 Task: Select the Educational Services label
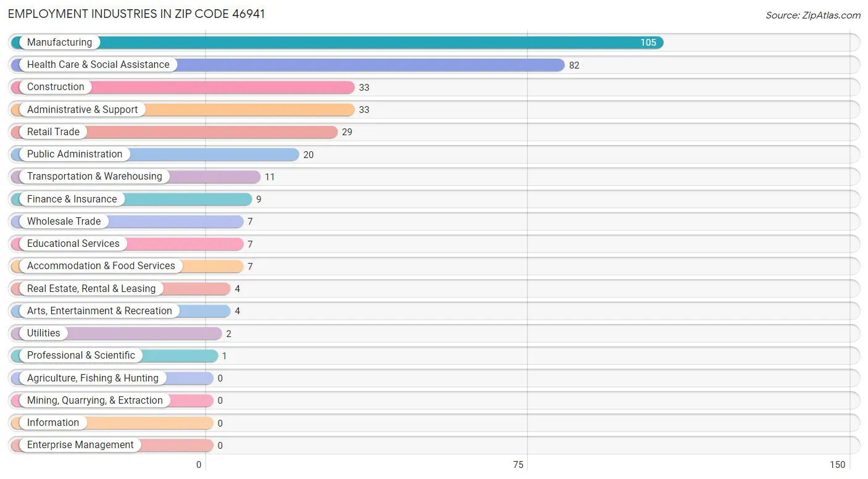click(x=73, y=243)
